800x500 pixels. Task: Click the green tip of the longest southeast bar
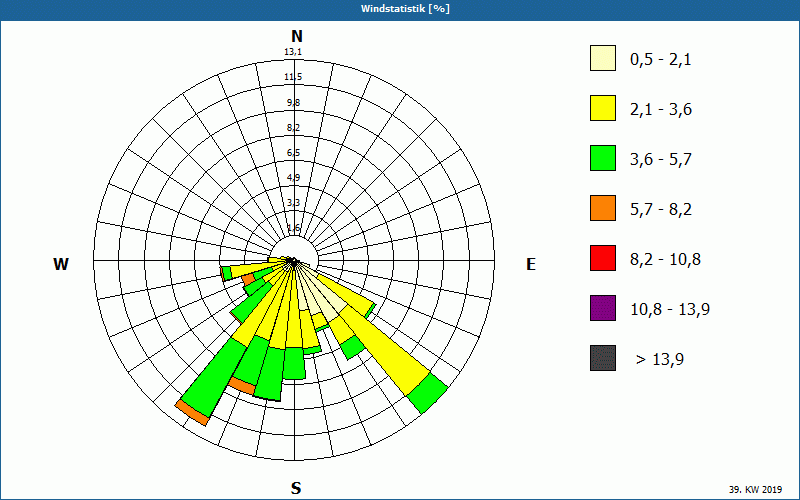428,393
